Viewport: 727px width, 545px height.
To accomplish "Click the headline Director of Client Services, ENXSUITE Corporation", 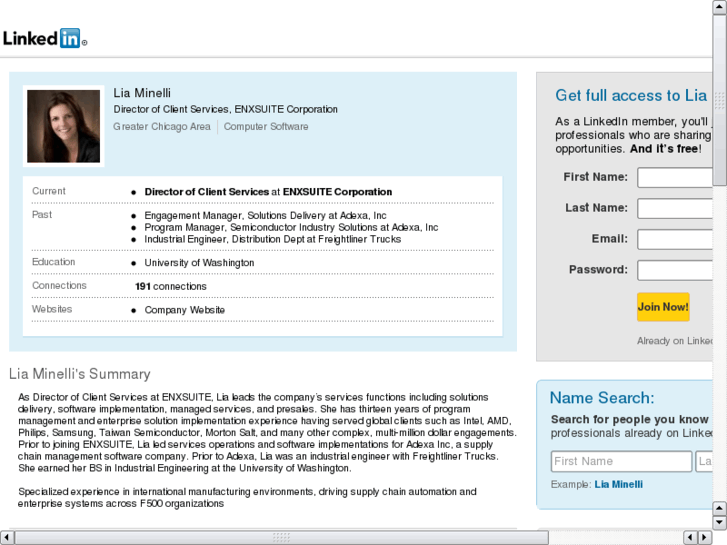I will coord(225,109).
